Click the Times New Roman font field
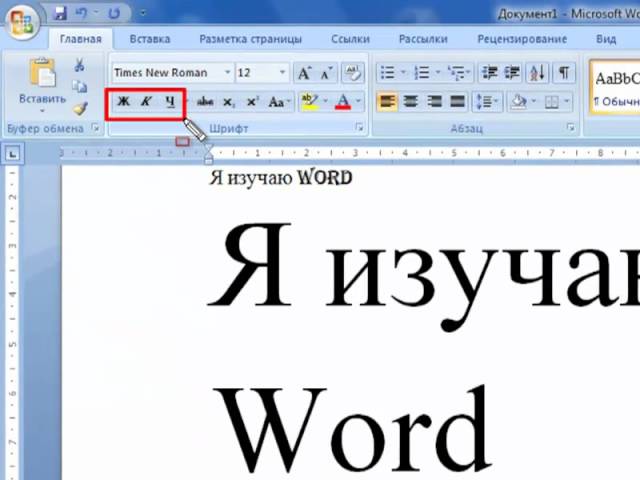 coord(167,73)
